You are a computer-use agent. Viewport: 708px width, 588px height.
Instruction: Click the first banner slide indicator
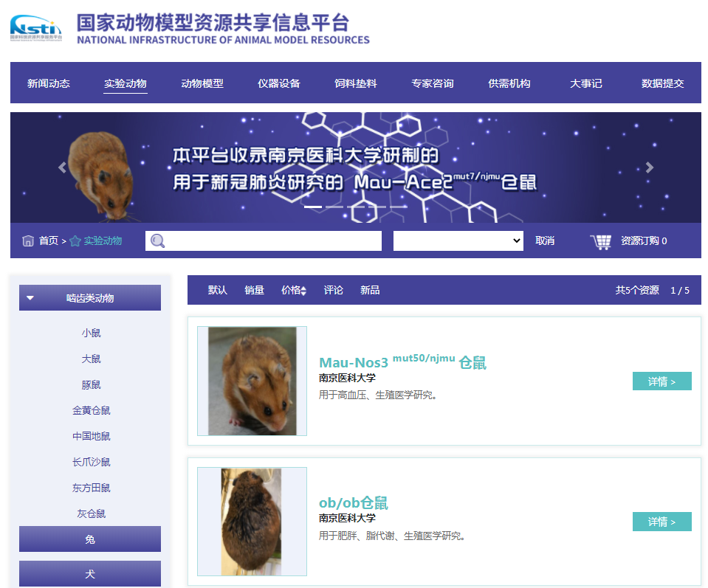point(313,207)
